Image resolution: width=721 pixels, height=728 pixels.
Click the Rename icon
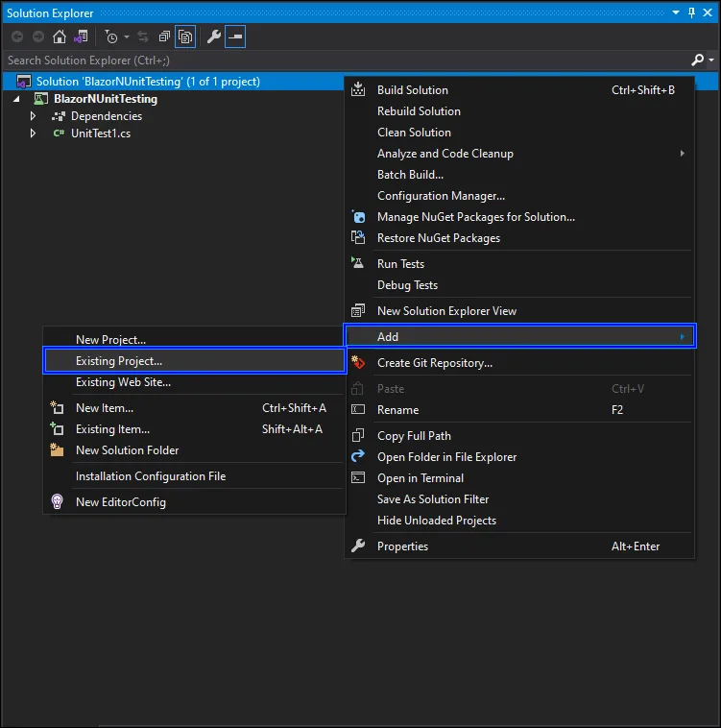click(358, 409)
